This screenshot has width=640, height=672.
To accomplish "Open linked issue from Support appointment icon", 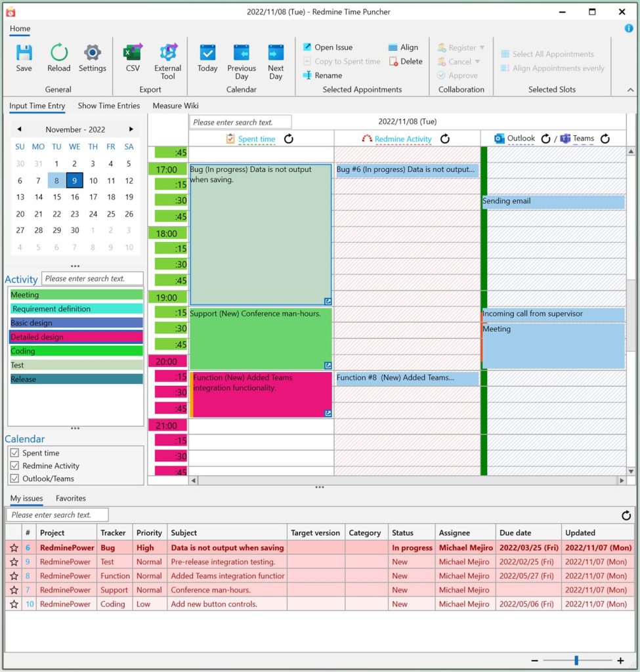I will click(328, 366).
